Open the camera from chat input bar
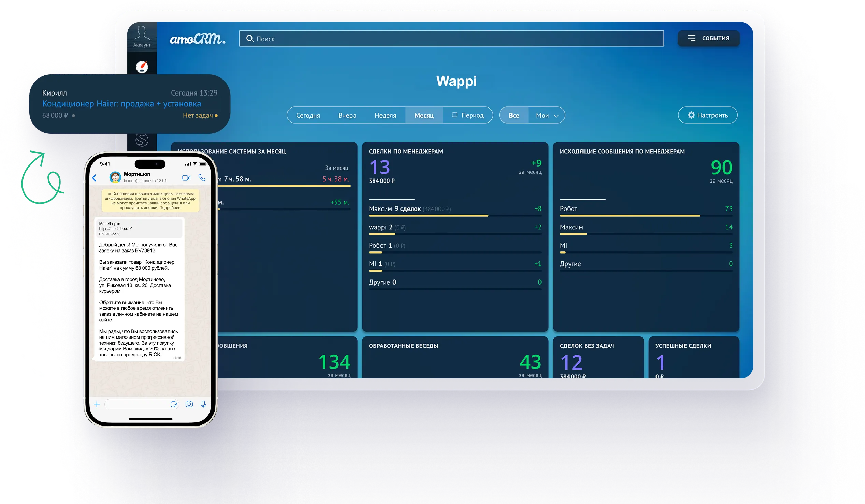Screen dimensions: 865x504 pos(189,404)
